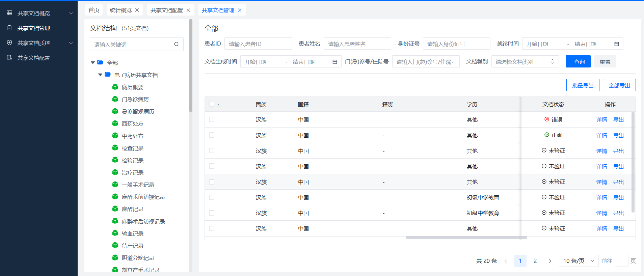
Task: Check the row with 正确 status
Action: (212, 135)
